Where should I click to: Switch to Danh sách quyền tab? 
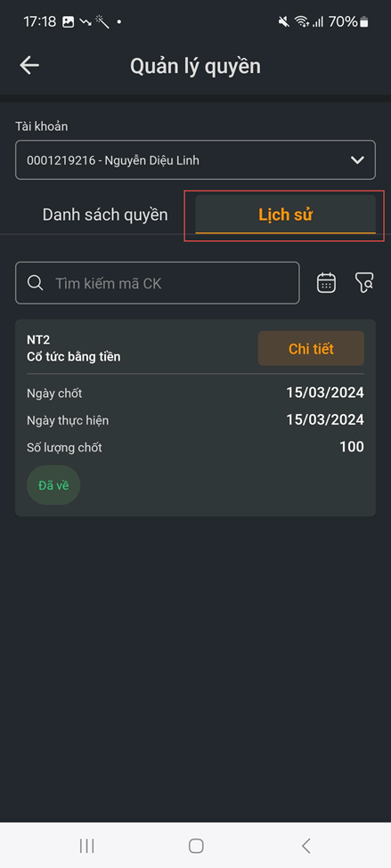click(x=105, y=215)
